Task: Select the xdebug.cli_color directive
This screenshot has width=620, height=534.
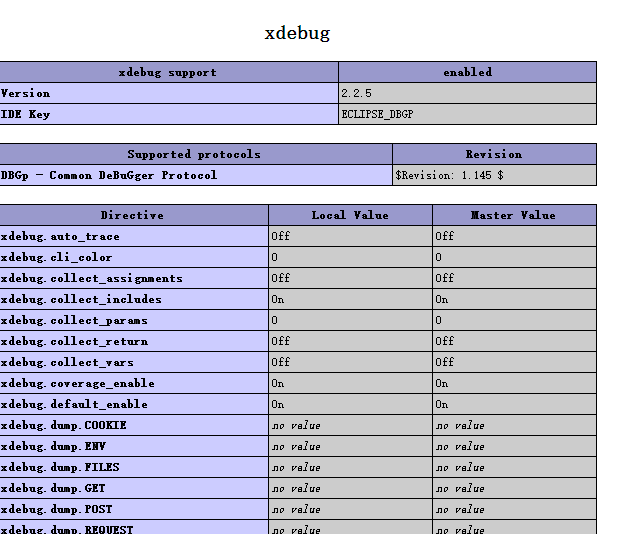Action: tap(56, 257)
